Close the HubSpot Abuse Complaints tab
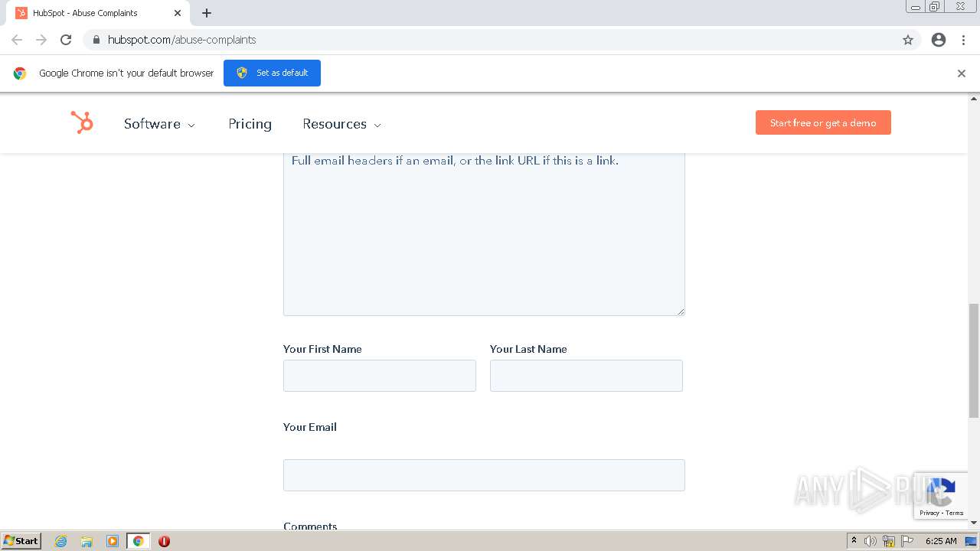 [178, 13]
